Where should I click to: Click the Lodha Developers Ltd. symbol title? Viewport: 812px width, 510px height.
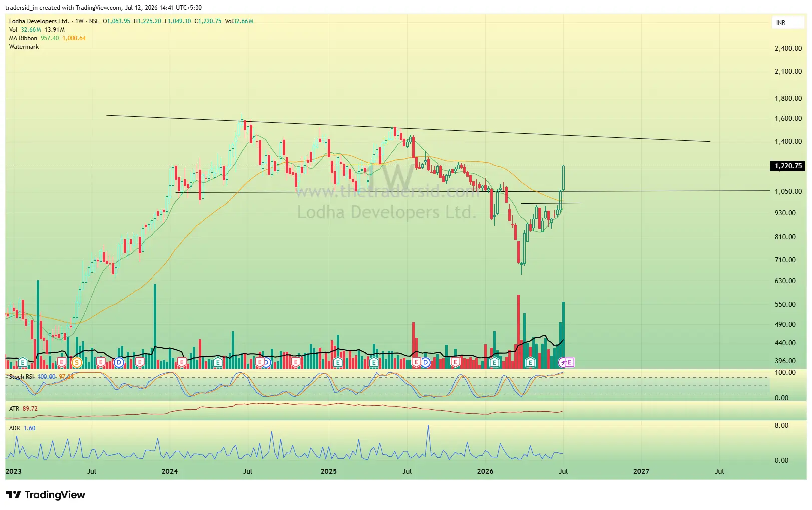tap(39, 21)
